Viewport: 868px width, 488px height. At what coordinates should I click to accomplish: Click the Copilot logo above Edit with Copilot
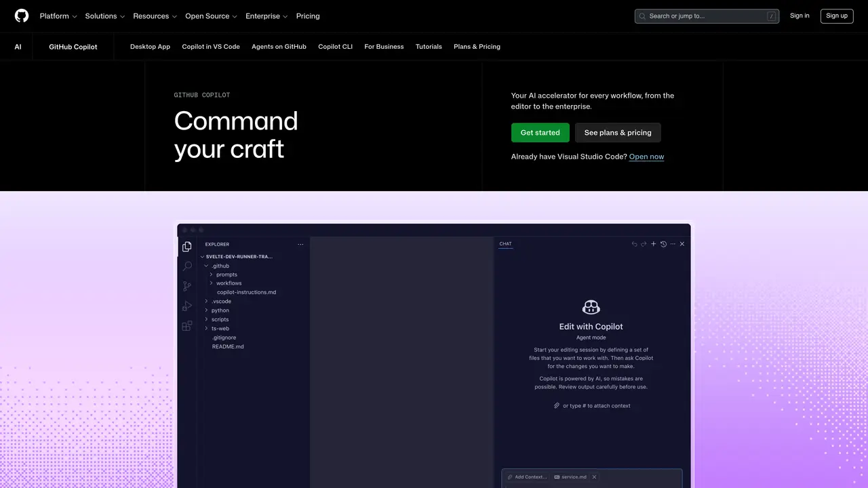[591, 307]
